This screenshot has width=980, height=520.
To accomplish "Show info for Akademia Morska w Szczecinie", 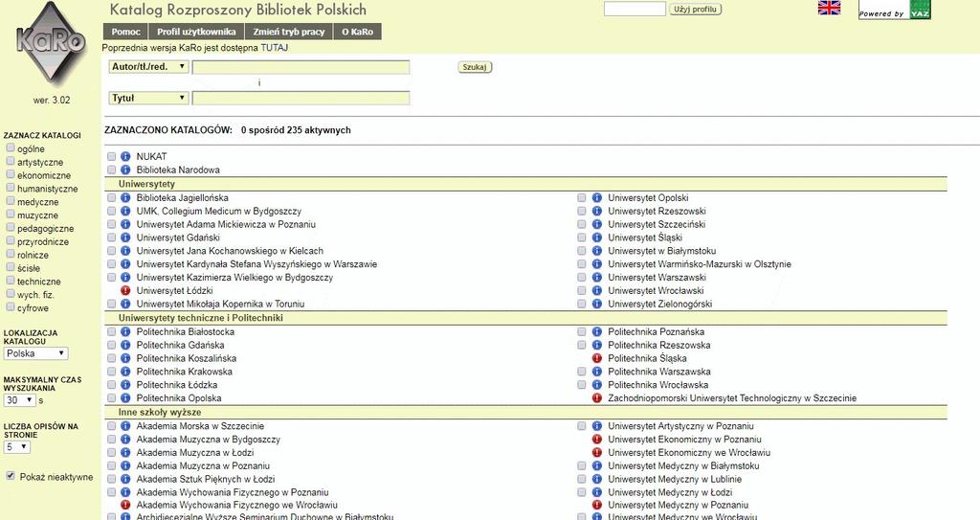I will [125, 426].
